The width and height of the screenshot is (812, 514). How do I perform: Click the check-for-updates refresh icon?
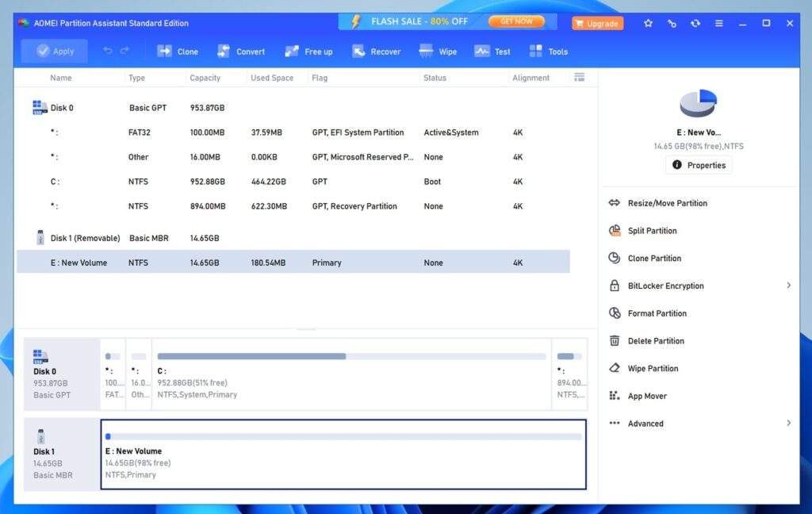696,23
